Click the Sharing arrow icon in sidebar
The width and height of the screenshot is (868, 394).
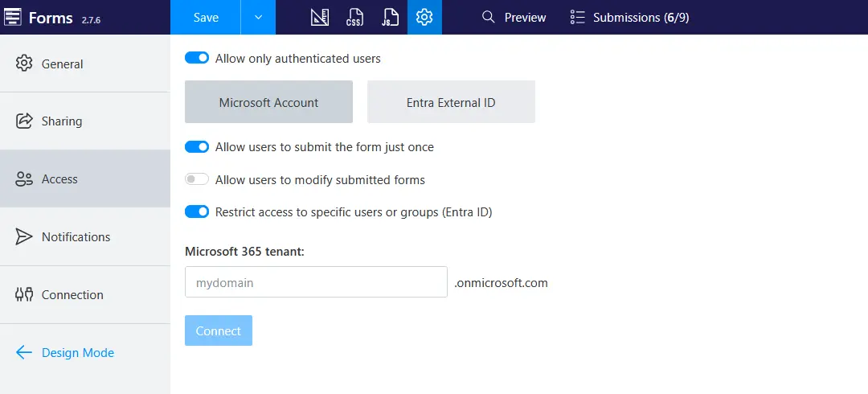click(24, 121)
